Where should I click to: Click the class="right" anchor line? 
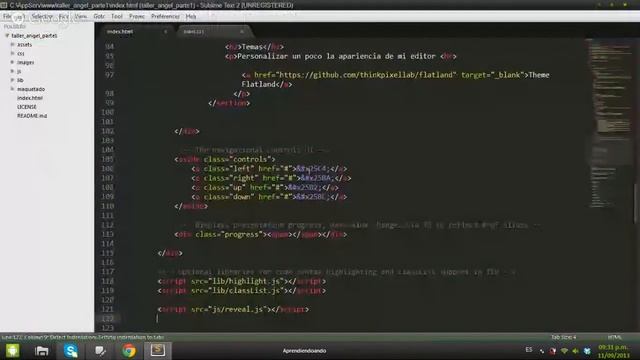(x=271, y=178)
